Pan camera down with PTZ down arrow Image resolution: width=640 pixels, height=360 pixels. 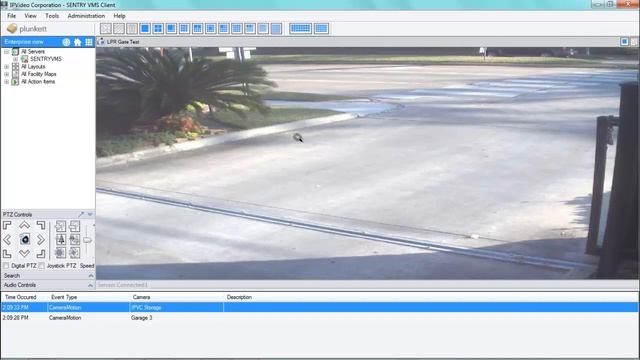(24, 253)
